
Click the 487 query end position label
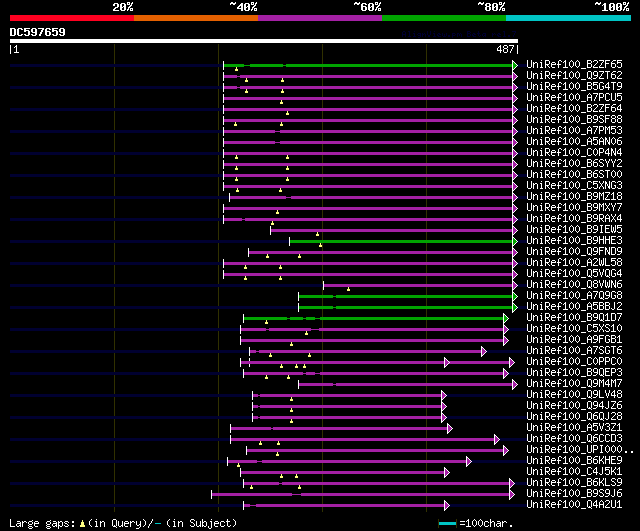point(505,49)
